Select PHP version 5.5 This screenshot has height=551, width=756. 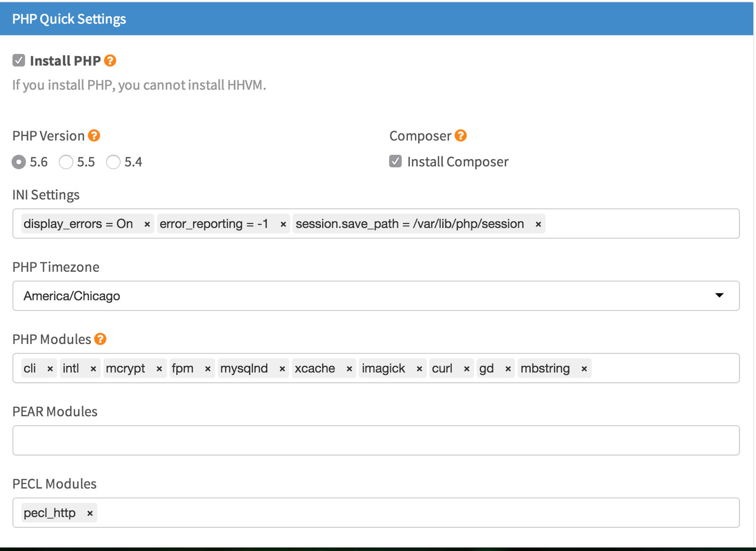[x=66, y=162]
